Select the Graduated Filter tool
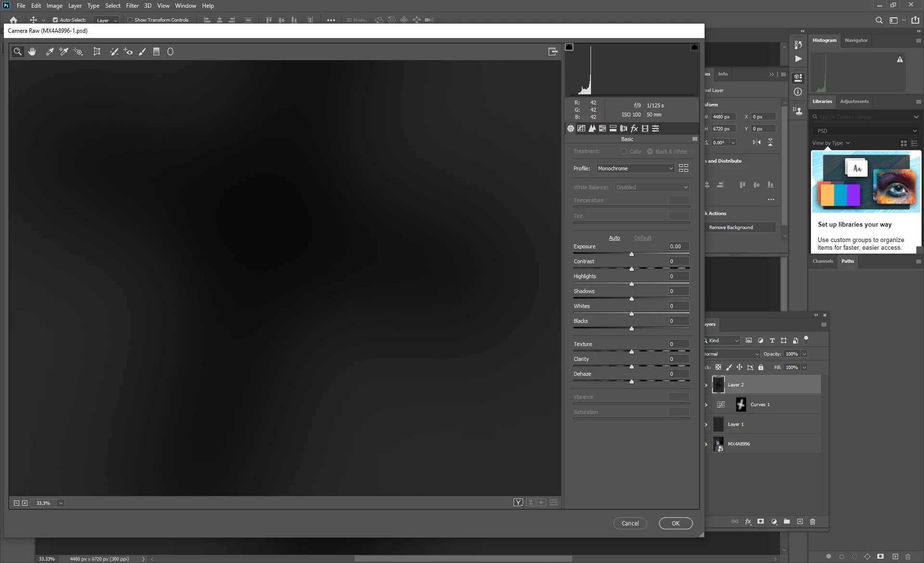Viewport: 924px width, 563px height. point(156,51)
